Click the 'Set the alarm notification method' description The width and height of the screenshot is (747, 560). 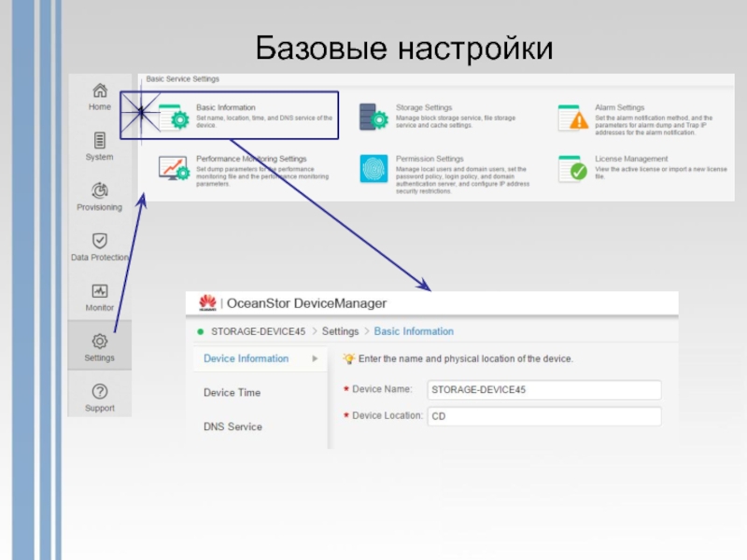pyautogui.click(x=654, y=125)
